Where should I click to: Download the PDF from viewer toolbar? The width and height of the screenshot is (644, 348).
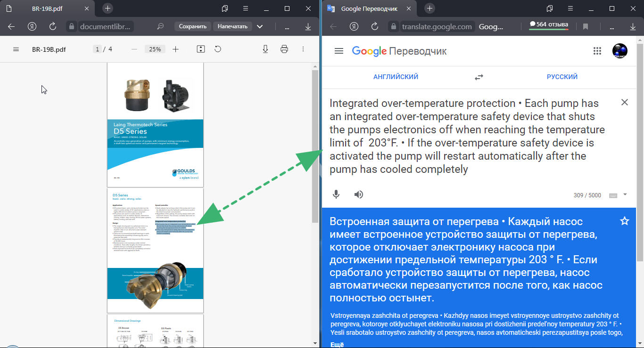(x=265, y=49)
